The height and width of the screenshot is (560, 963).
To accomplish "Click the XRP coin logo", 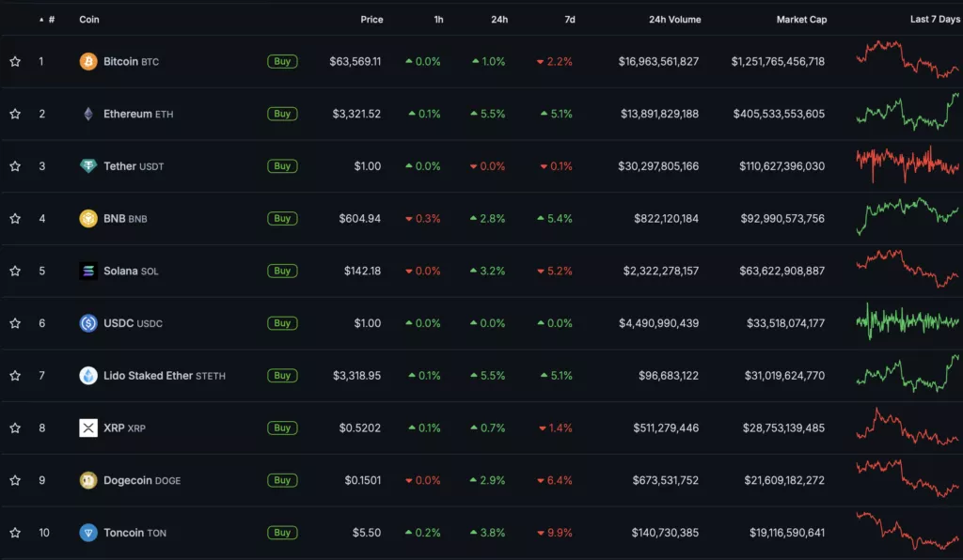I will [x=88, y=428].
